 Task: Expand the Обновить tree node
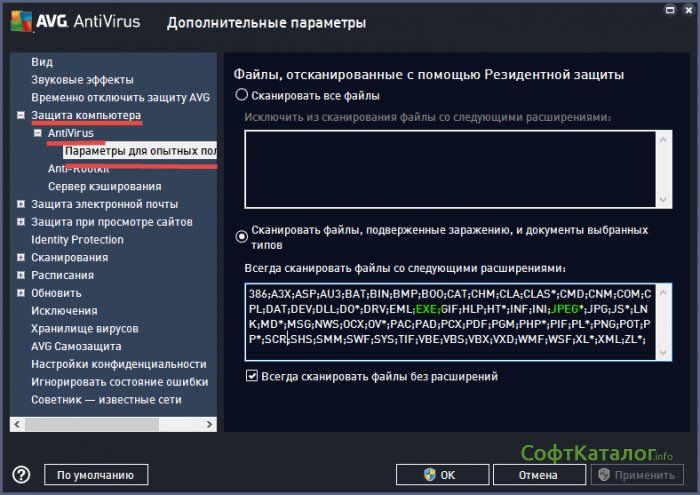coord(21,293)
